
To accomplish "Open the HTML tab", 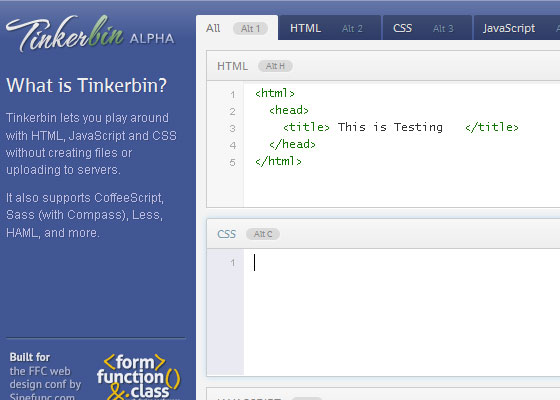I will point(330,28).
